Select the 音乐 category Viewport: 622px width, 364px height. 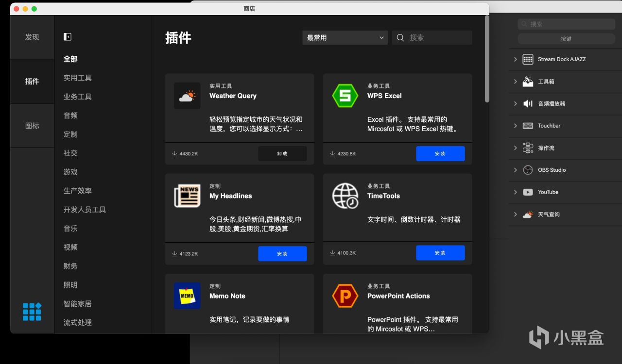click(70, 229)
